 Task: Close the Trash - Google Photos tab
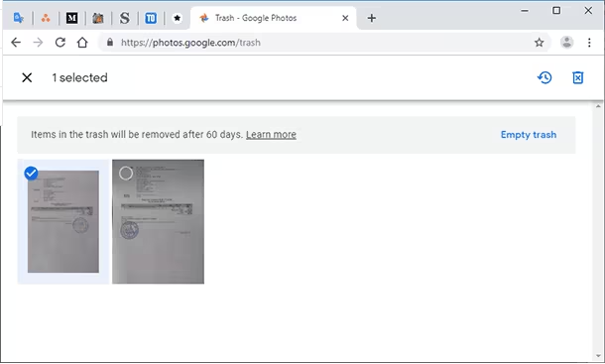click(x=345, y=18)
